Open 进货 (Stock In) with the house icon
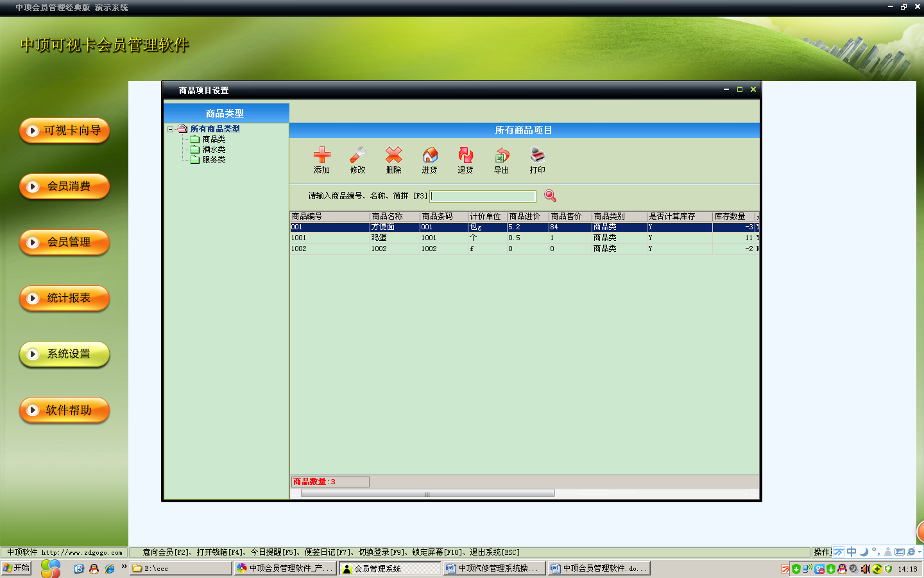 429,160
